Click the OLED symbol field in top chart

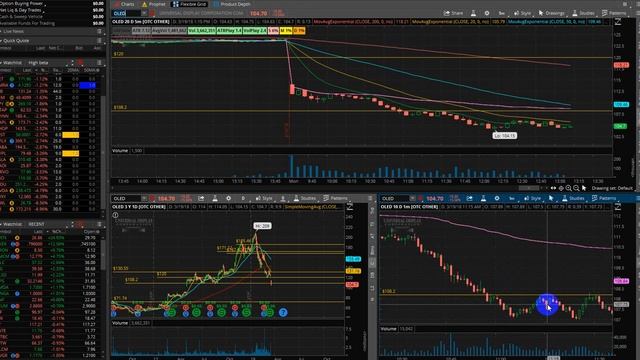tap(126, 13)
